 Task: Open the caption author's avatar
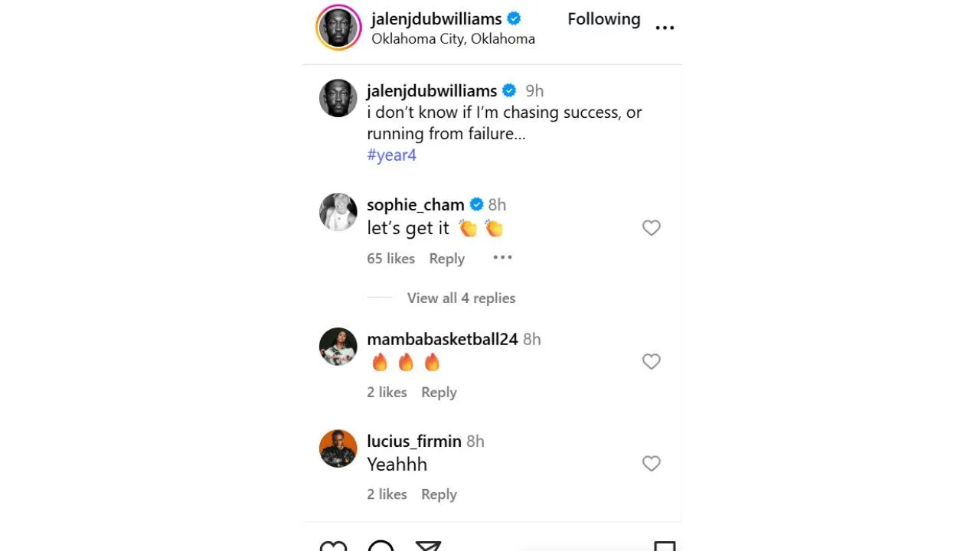click(338, 98)
